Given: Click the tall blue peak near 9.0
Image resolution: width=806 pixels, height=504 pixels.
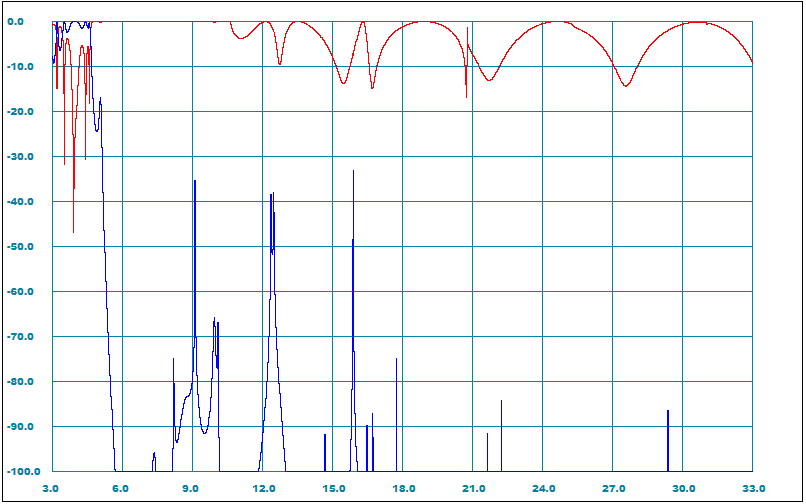Looking at the screenshot, I should (x=195, y=182).
